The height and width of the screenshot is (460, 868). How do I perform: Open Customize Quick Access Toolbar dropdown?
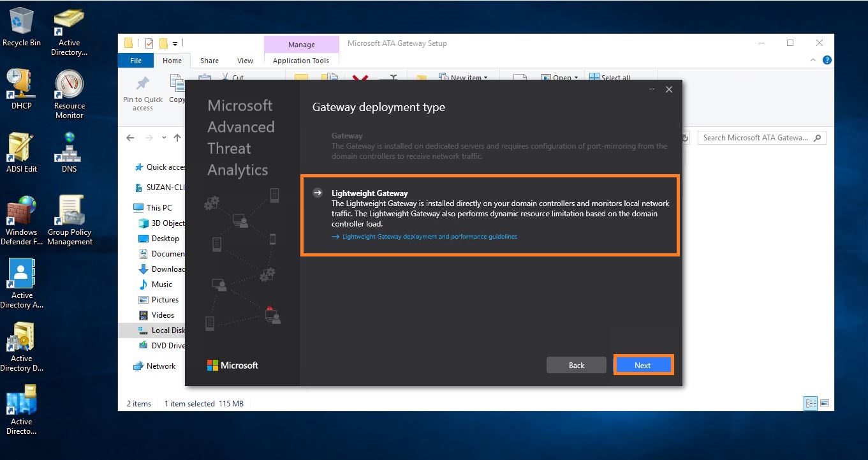point(175,43)
